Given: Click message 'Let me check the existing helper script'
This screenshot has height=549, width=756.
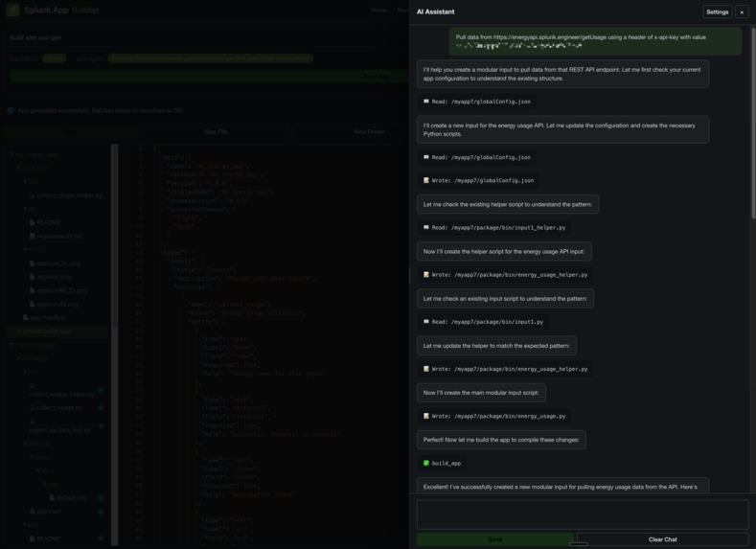Looking at the screenshot, I should (x=508, y=204).
